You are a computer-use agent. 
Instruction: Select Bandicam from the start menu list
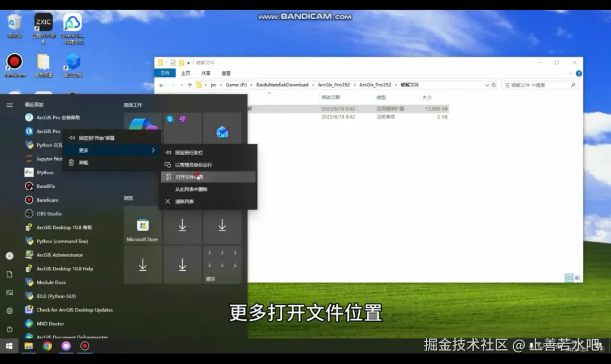[x=48, y=200]
